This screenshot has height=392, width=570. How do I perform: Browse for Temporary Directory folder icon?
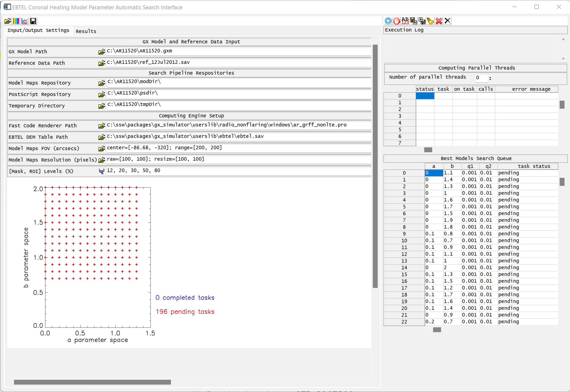(102, 106)
